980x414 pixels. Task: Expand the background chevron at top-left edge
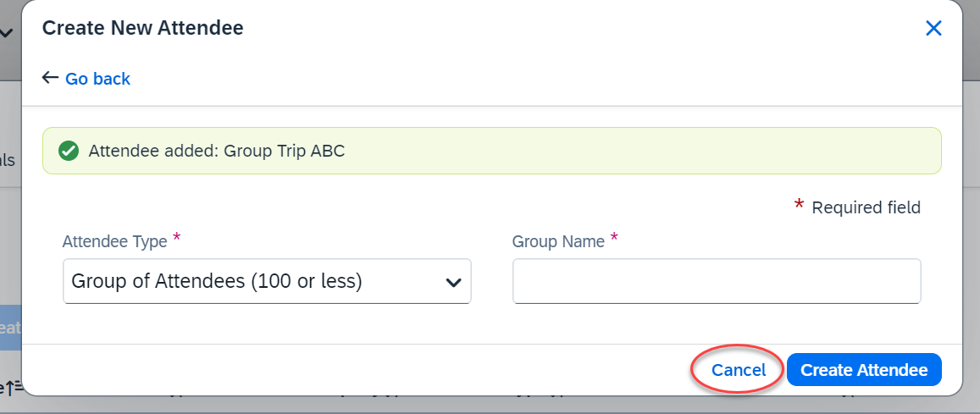coord(6,33)
